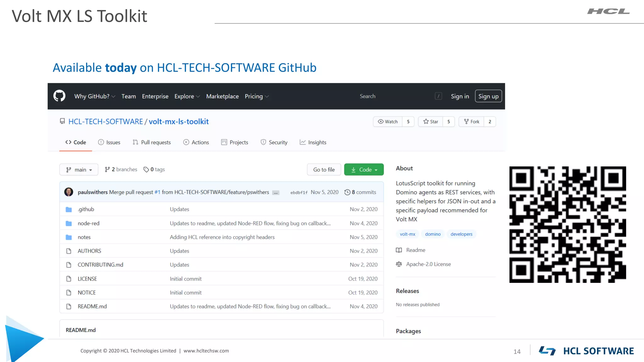Screen dimensions: 644x362
Task: Click the Sign up button
Action: point(488,96)
